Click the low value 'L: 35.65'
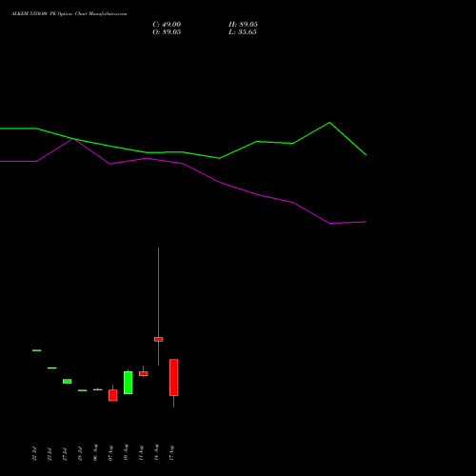 (x=243, y=32)
